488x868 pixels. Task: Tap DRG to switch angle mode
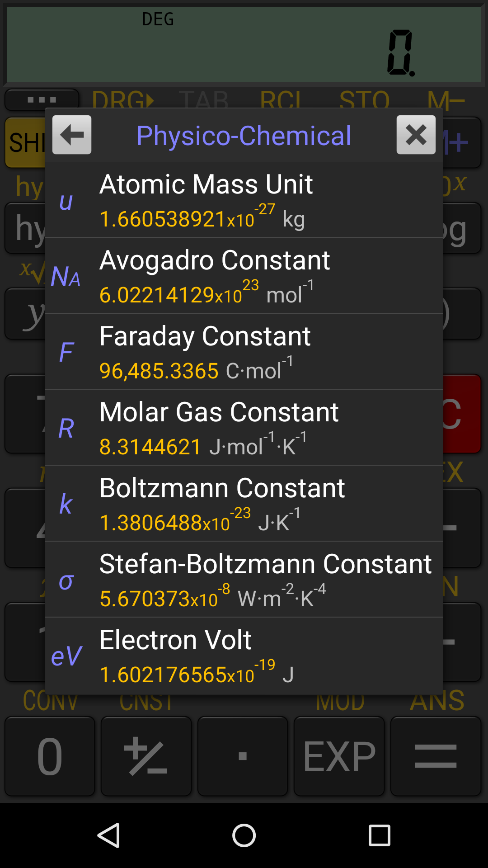pyautogui.click(x=122, y=100)
